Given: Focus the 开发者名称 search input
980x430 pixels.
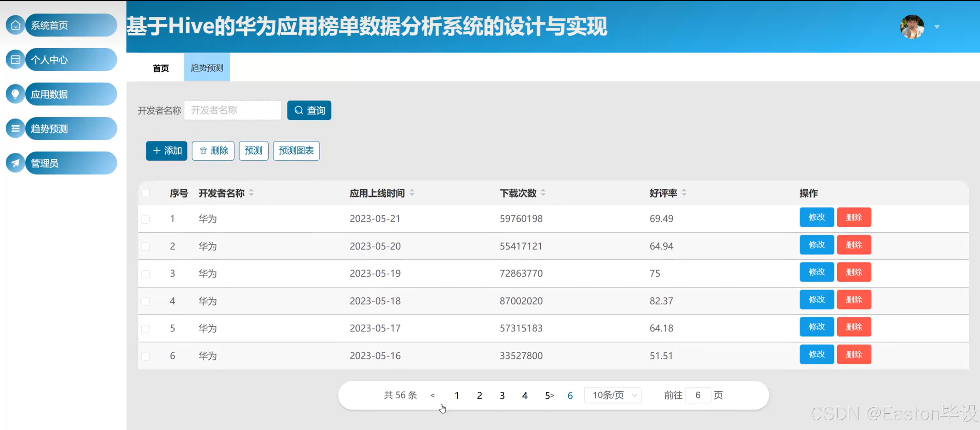Looking at the screenshot, I should point(233,110).
